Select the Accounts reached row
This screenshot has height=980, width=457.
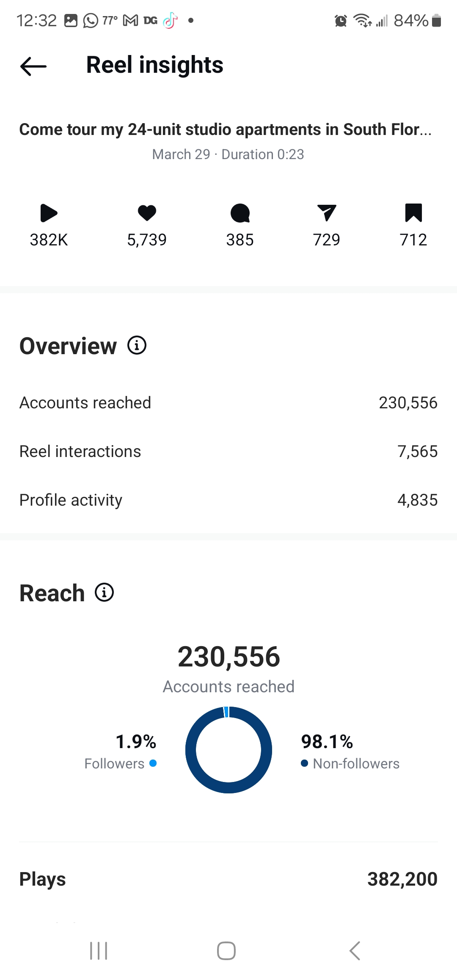228,403
